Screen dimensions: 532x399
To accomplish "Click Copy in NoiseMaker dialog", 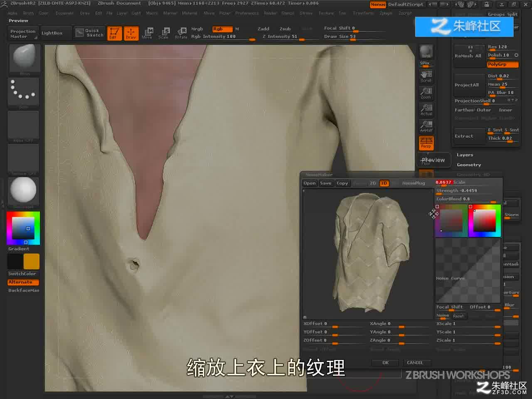I will tap(342, 183).
